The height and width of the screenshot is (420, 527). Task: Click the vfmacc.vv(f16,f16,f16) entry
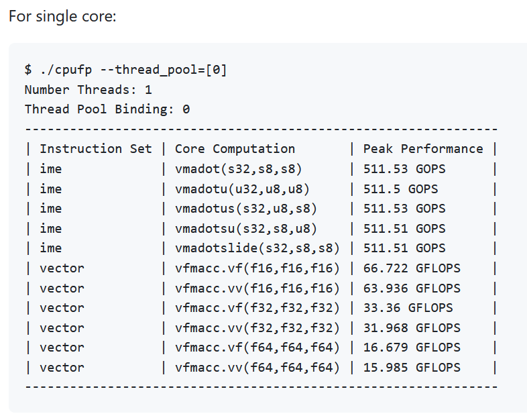[257, 288]
